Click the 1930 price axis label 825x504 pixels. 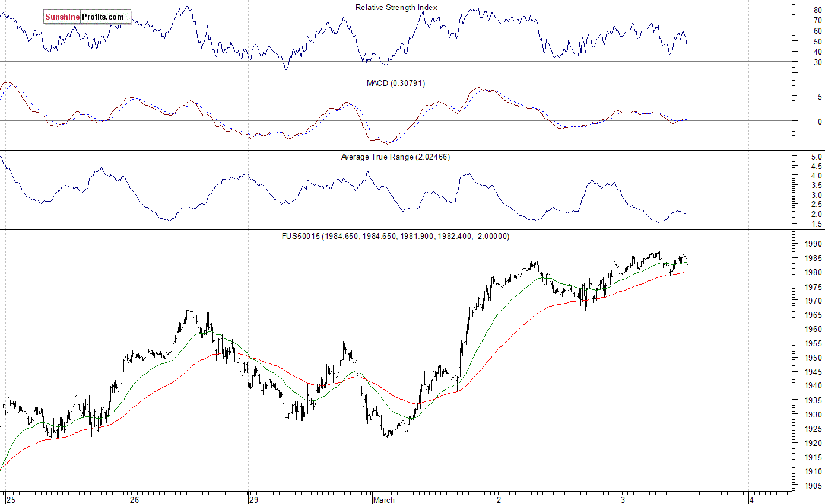tap(813, 414)
